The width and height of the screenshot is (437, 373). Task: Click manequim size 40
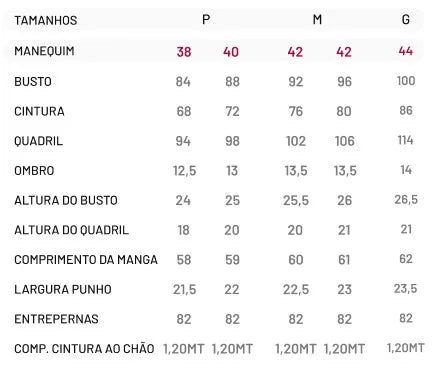pyautogui.click(x=231, y=52)
